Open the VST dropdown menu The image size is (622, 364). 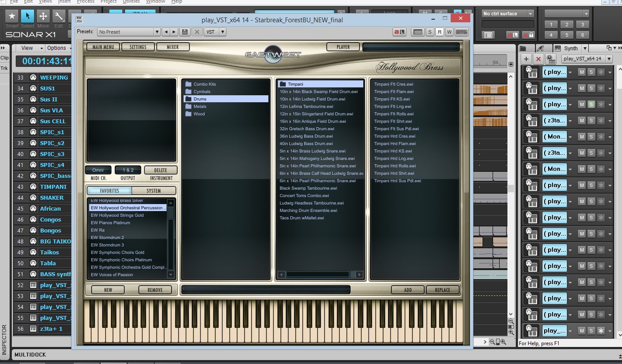[x=215, y=32]
